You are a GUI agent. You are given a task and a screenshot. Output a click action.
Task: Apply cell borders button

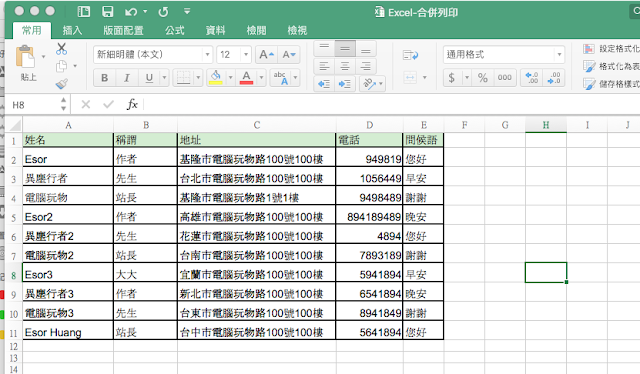click(x=183, y=78)
